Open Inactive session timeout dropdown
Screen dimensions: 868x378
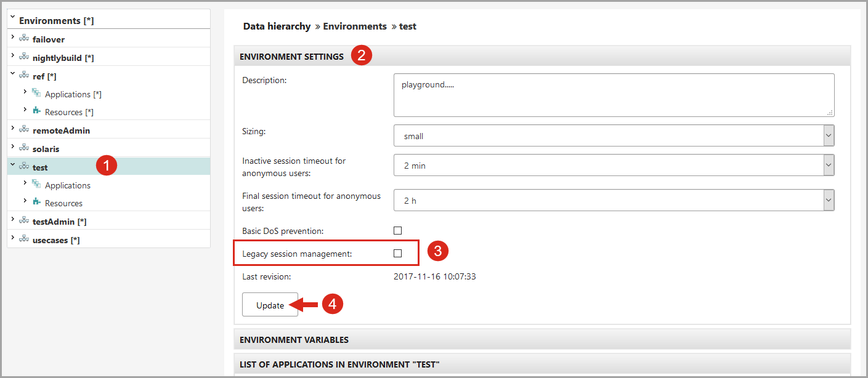coord(614,165)
